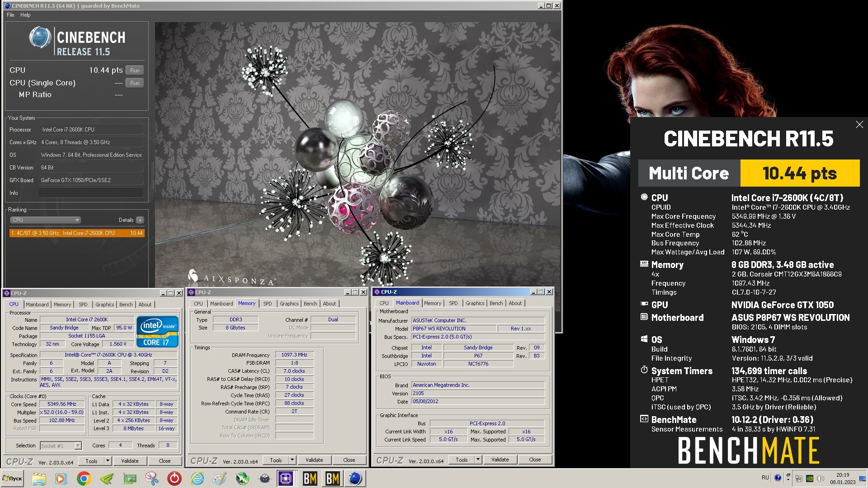Open Bench tab in left CPU-Z window
The height and width of the screenshot is (488, 868).
(x=126, y=305)
